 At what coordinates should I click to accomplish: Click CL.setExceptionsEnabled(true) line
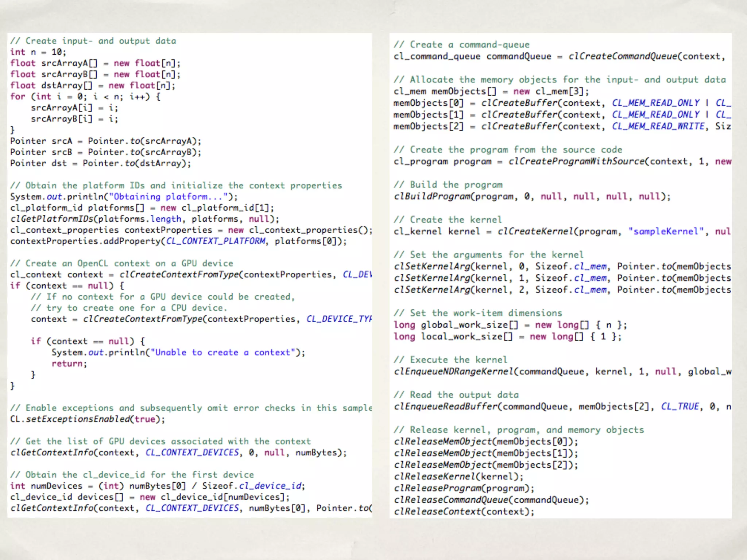point(88,419)
